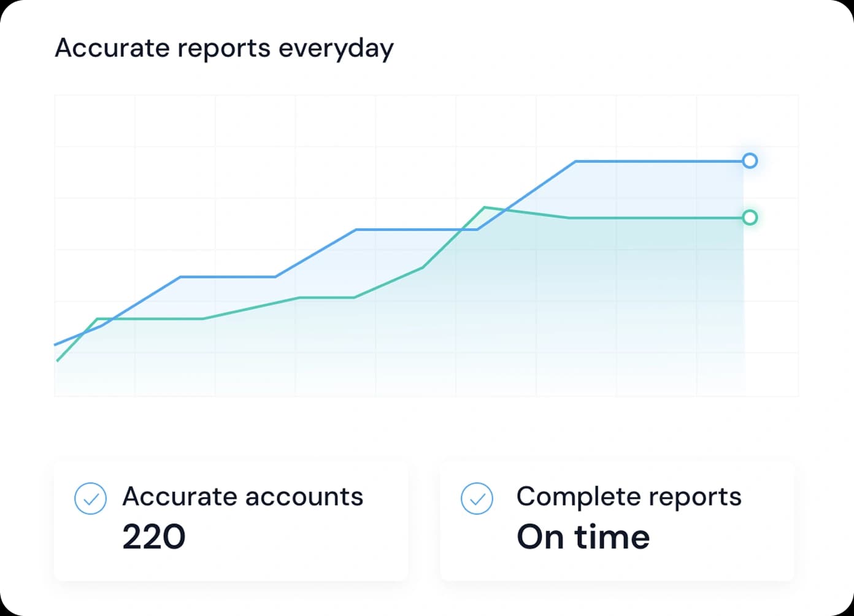Click the green line's highest peak point
The width and height of the screenshot is (854, 616).
485,207
